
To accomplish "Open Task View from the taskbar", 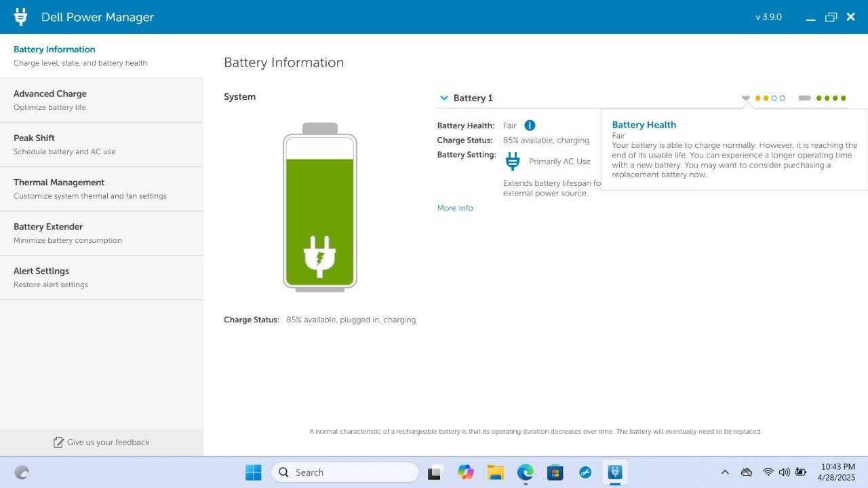I will pos(435,472).
